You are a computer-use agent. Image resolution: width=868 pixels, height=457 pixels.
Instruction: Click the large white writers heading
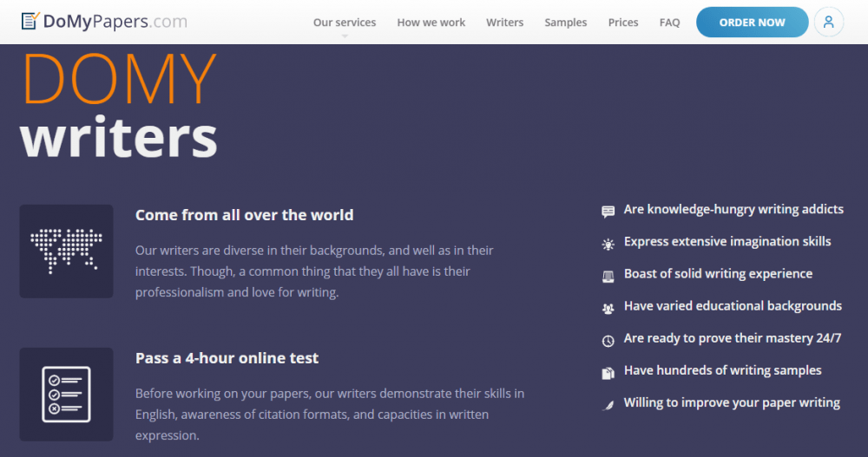coord(118,137)
